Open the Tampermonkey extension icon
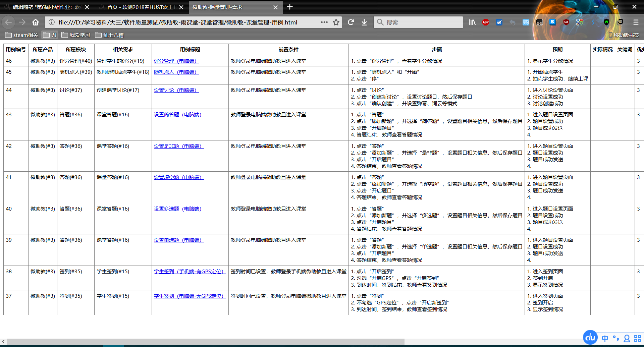 click(x=539, y=22)
